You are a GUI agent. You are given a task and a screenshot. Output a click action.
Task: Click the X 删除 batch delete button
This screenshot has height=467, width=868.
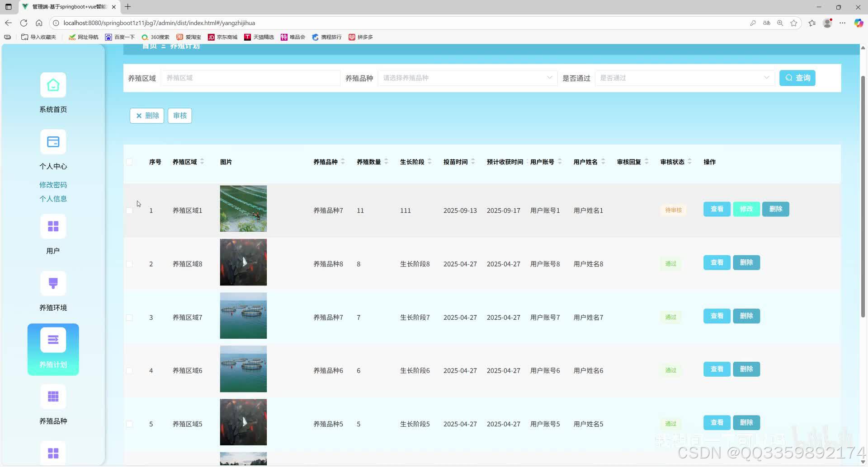pyautogui.click(x=146, y=116)
